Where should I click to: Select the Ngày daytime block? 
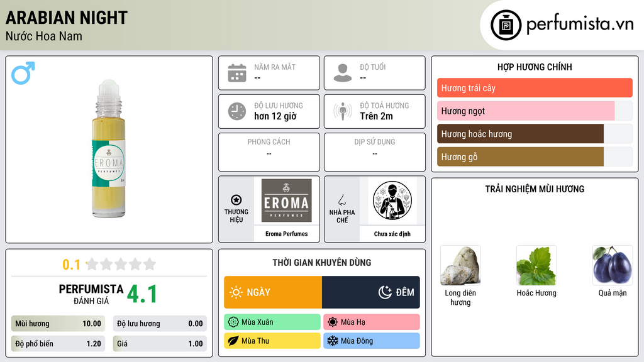pyautogui.click(x=273, y=292)
